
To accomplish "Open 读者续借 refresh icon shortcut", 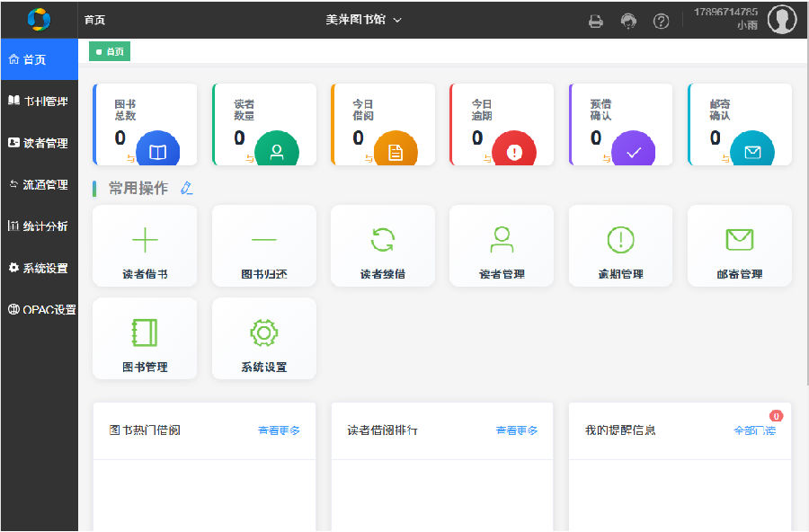I will pyautogui.click(x=383, y=240).
